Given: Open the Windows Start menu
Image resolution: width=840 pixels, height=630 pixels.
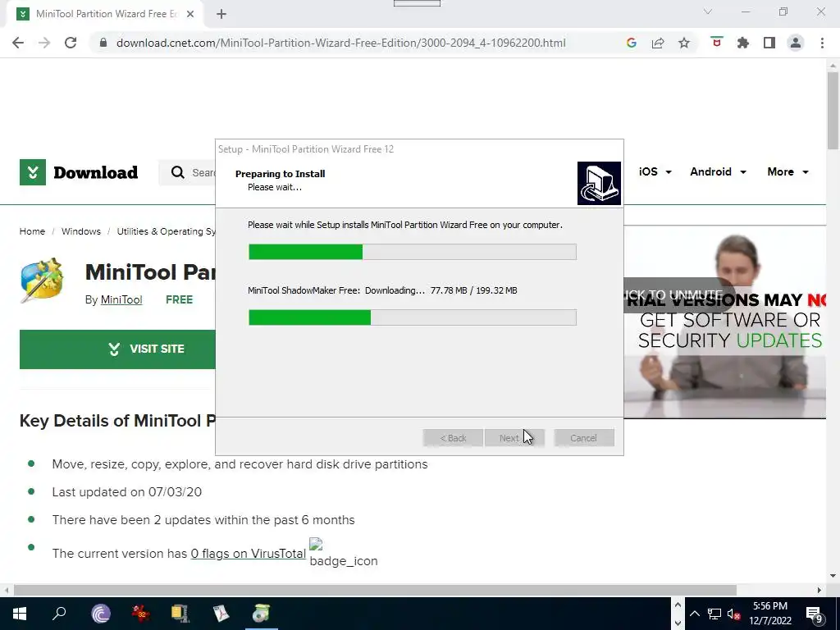Looking at the screenshot, I should (x=19, y=614).
